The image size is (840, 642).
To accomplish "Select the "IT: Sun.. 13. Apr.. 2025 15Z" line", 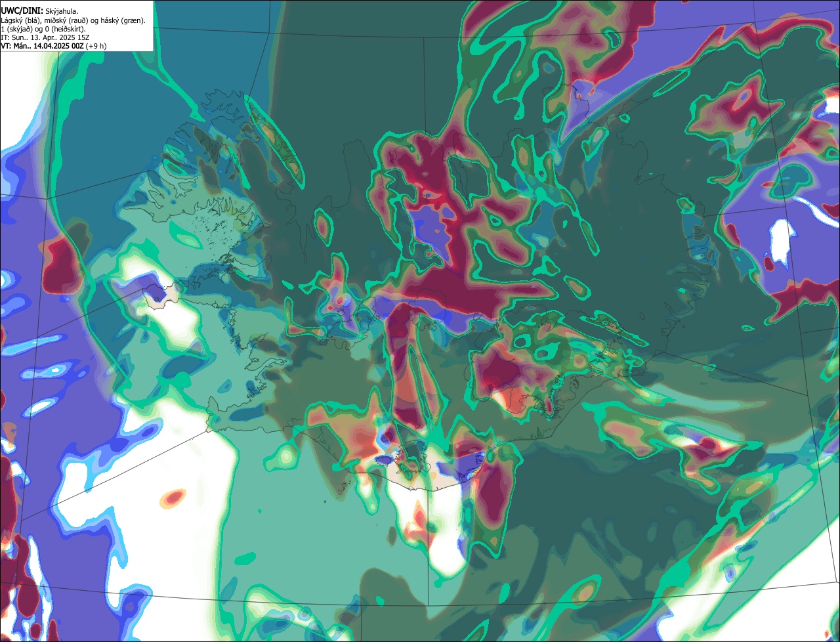I will click(x=45, y=37).
